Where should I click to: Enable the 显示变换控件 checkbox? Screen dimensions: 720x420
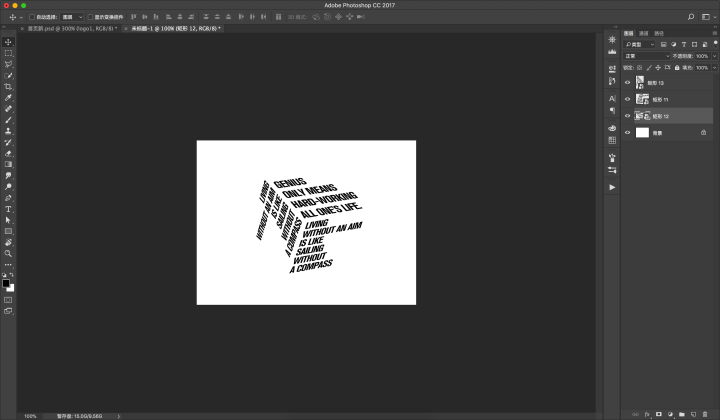92,17
